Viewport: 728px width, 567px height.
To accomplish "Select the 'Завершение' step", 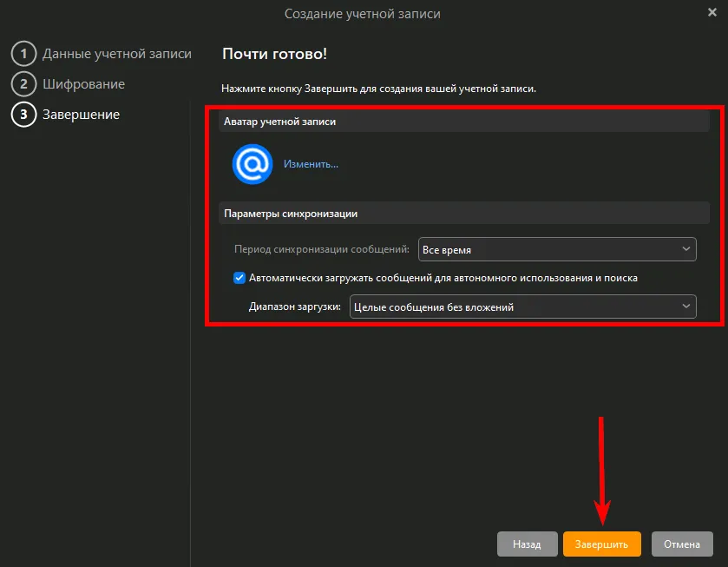I will [x=81, y=114].
